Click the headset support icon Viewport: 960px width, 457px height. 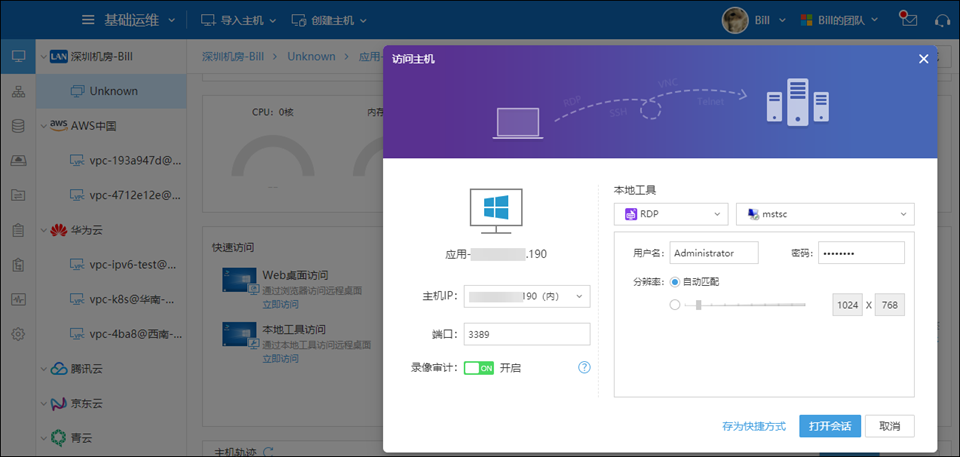coord(941,20)
